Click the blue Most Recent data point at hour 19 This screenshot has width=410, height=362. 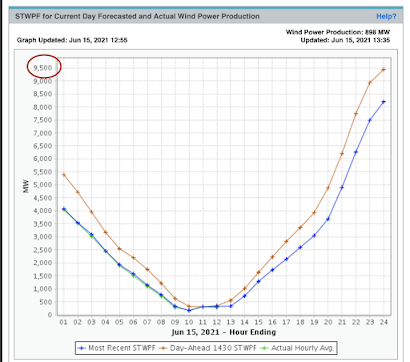pyautogui.click(x=314, y=236)
